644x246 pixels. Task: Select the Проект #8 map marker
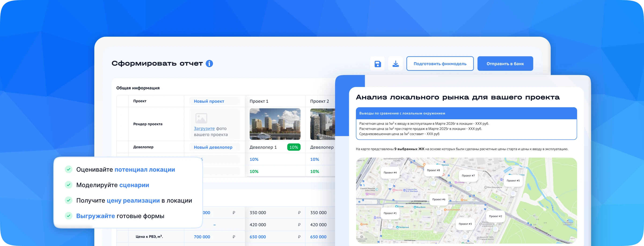click(433, 170)
